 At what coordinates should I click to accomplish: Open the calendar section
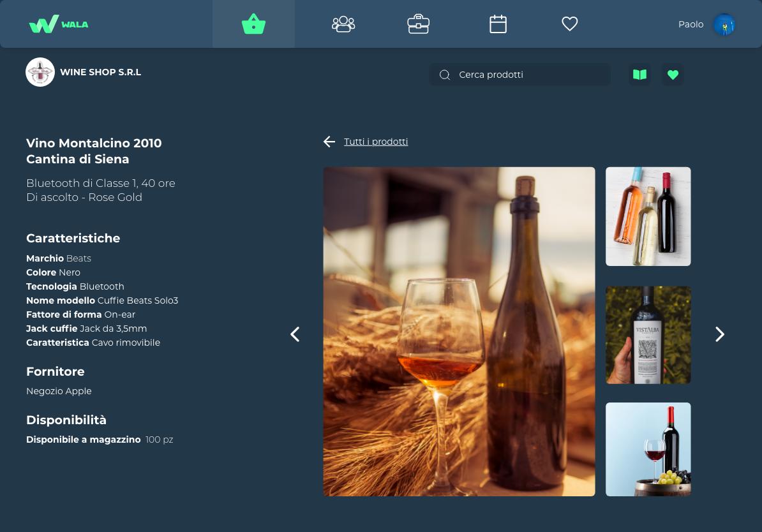pos(498,24)
